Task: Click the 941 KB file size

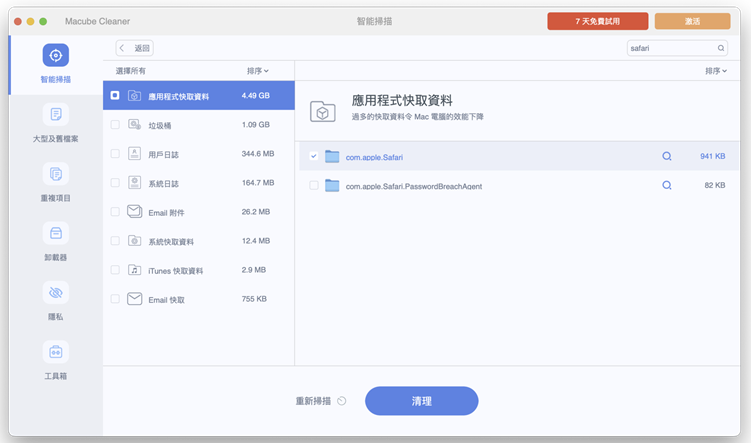Action: [x=713, y=156]
